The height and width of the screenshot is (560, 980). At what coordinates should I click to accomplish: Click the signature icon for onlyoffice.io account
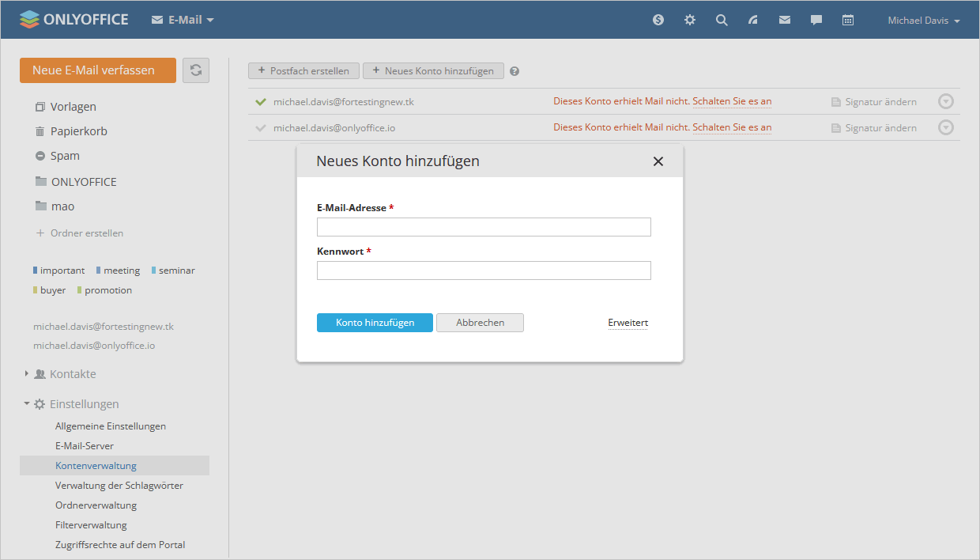tap(836, 128)
